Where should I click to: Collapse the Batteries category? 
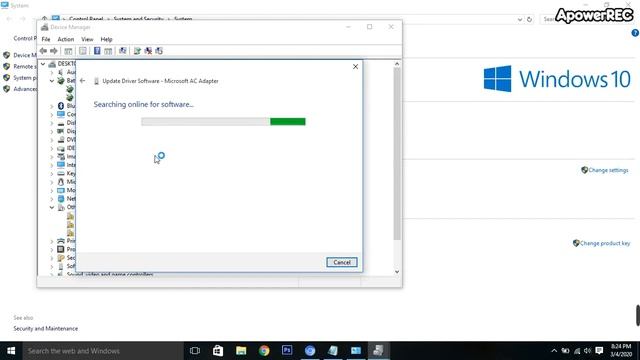click(52, 81)
